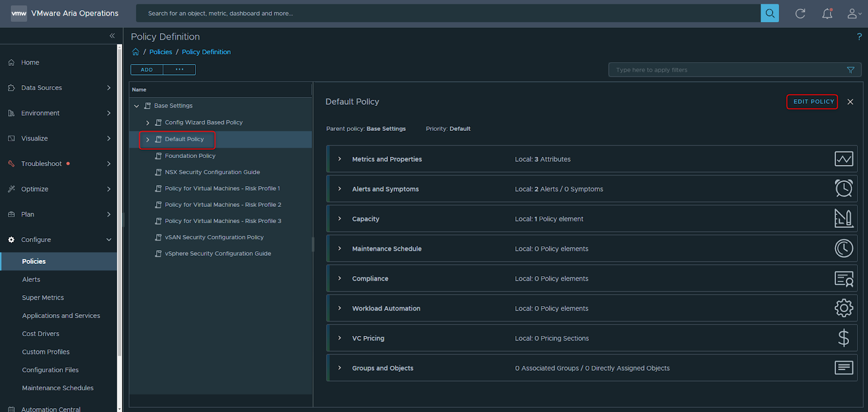This screenshot has width=868, height=412.
Task: Click the ADD button
Action: tap(147, 69)
